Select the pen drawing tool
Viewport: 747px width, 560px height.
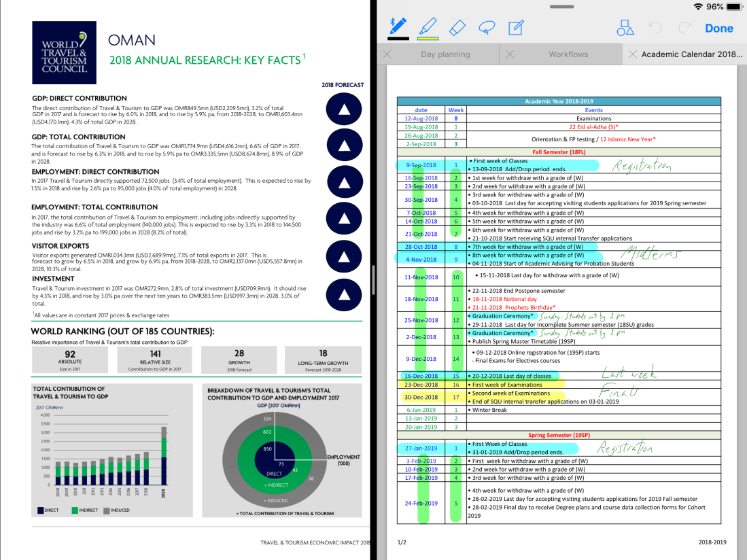pos(397,24)
